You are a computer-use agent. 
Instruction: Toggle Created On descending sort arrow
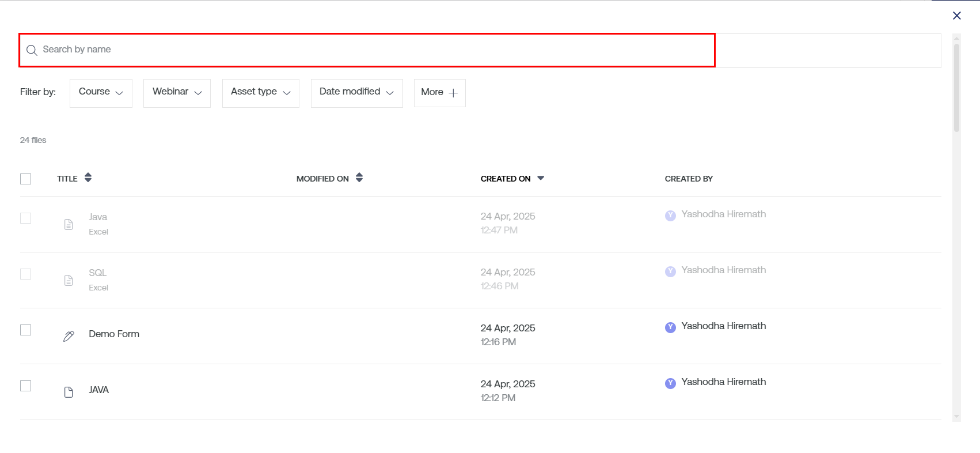click(x=540, y=178)
